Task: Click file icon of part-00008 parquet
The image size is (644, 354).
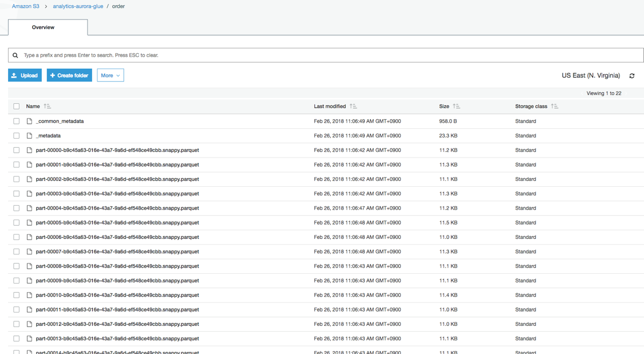Action: click(x=29, y=266)
